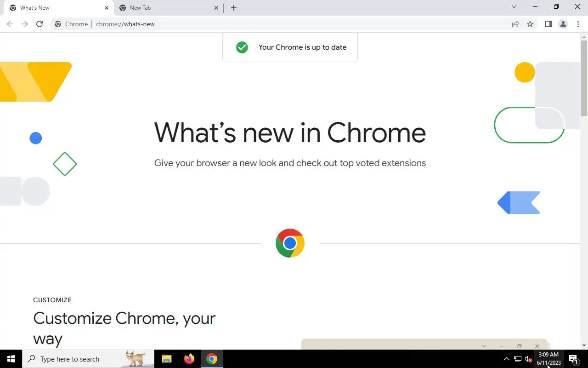Click the back navigation arrow
Viewport: 588px width, 368px height.
click(10, 24)
